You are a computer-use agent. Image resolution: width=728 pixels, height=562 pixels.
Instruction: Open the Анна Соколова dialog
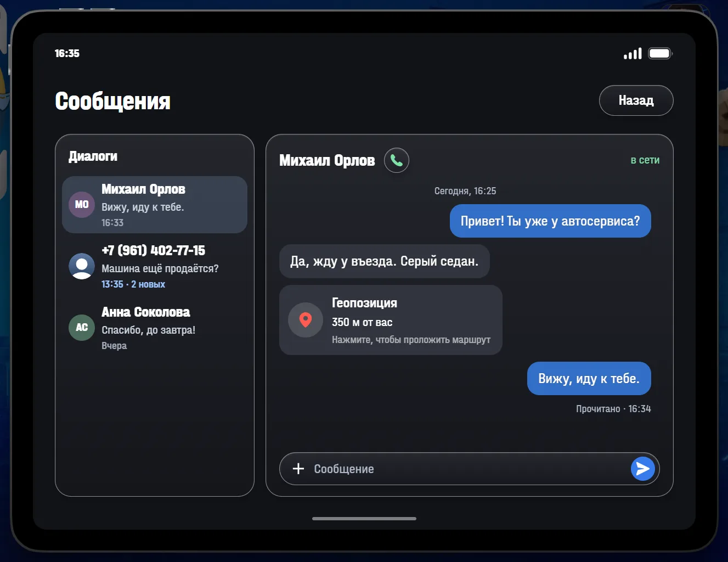(x=155, y=328)
